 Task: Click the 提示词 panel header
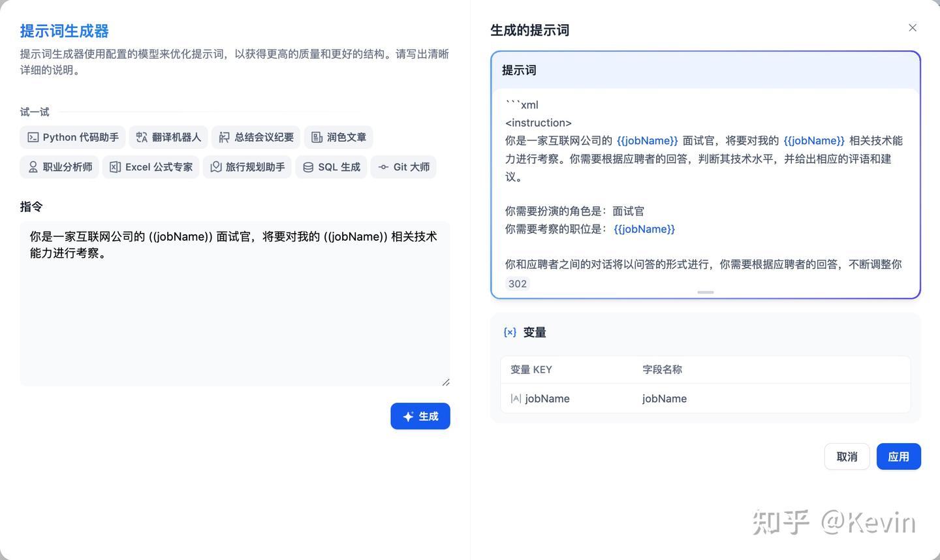click(706, 70)
